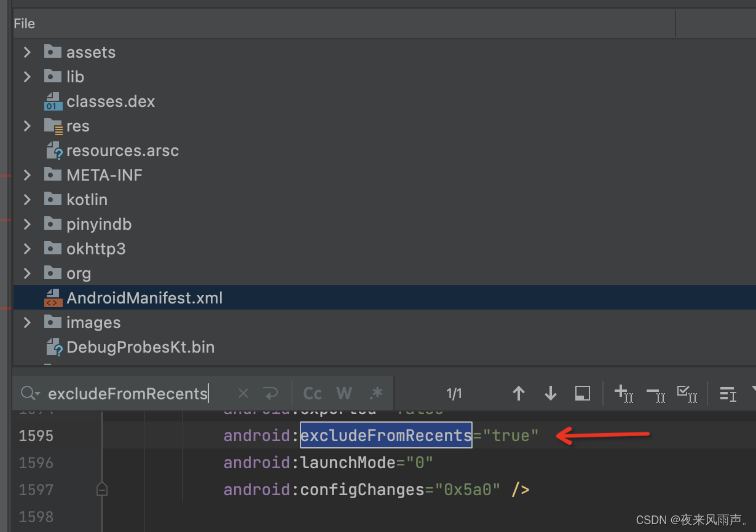
Task: Open search filter options icon
Action: coord(728,394)
